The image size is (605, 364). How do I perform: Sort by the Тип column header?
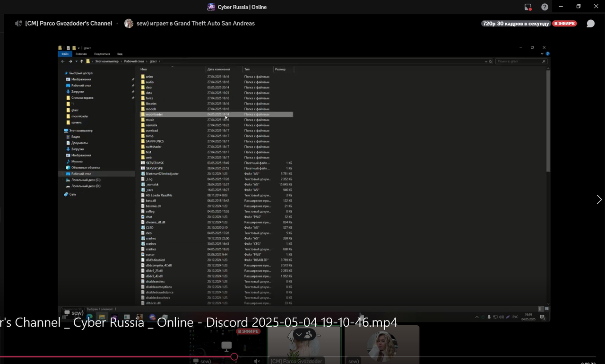[x=258, y=69]
